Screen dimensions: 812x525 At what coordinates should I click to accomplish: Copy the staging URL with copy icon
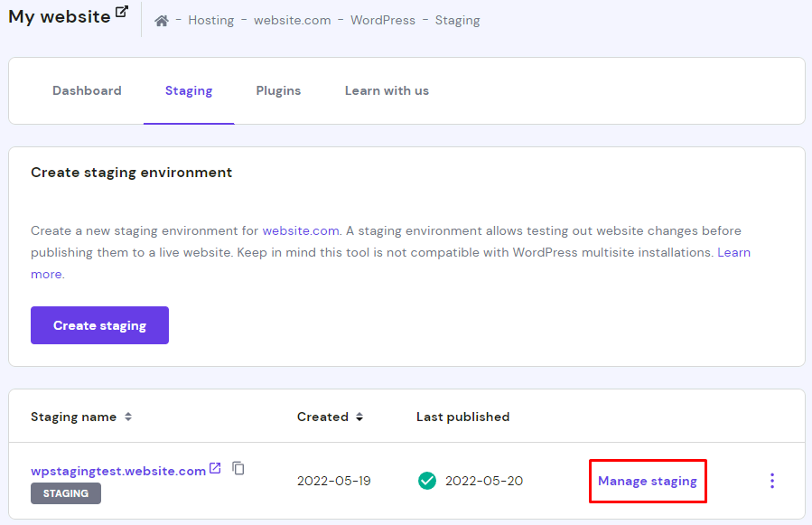(238, 468)
